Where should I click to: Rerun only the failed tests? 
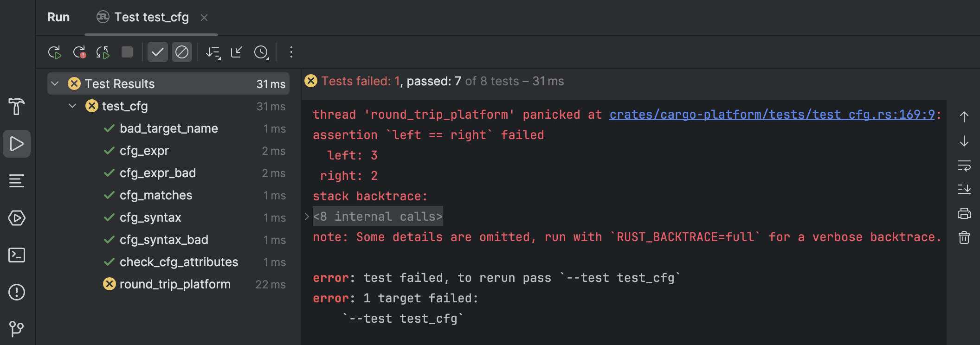coord(79,52)
